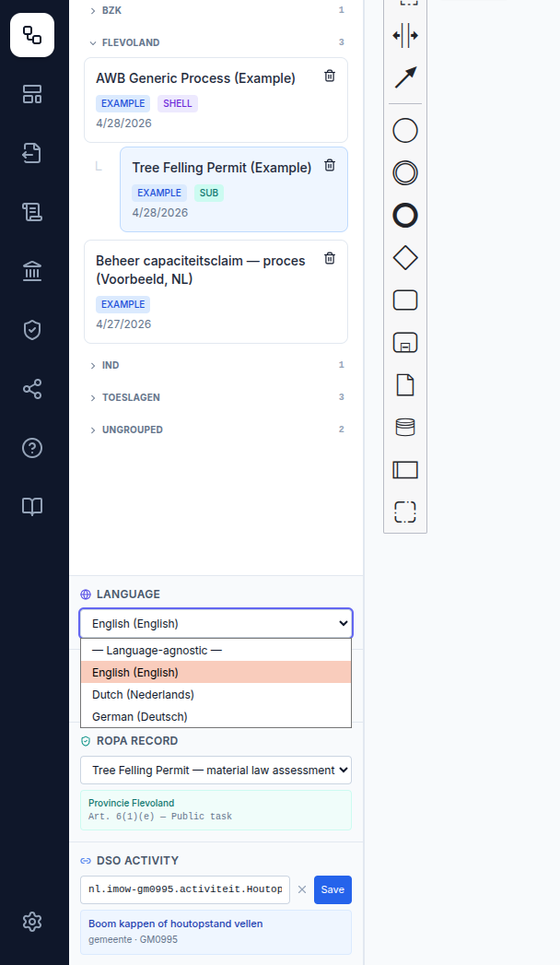
Task: Select the global connect arrow tool
Action: click(405, 77)
